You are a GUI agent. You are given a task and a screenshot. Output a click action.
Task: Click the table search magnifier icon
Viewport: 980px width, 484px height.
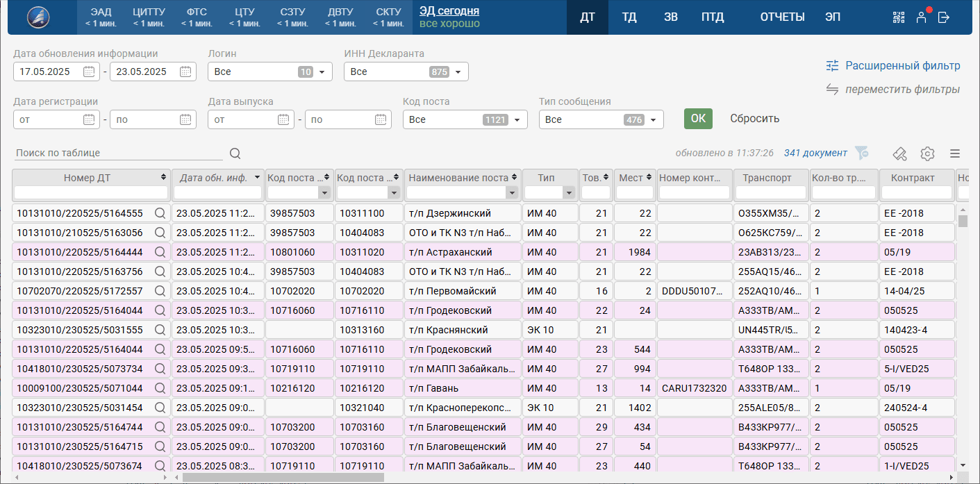pos(235,153)
